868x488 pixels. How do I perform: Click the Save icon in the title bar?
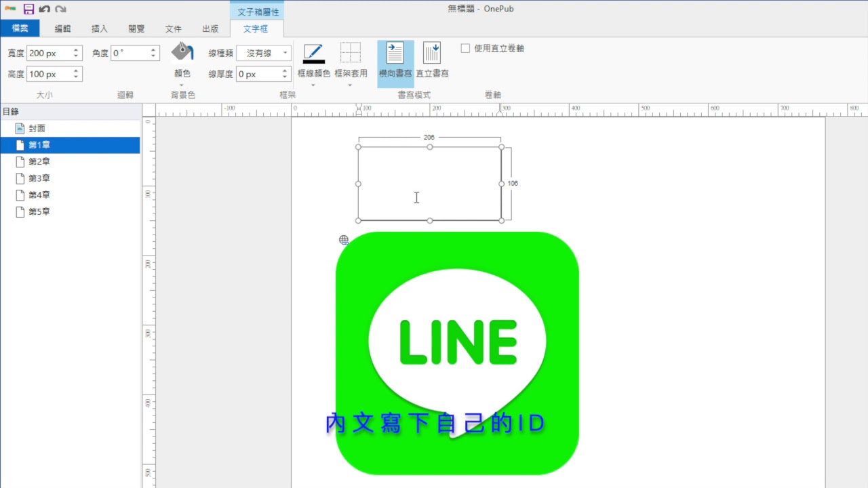point(28,9)
